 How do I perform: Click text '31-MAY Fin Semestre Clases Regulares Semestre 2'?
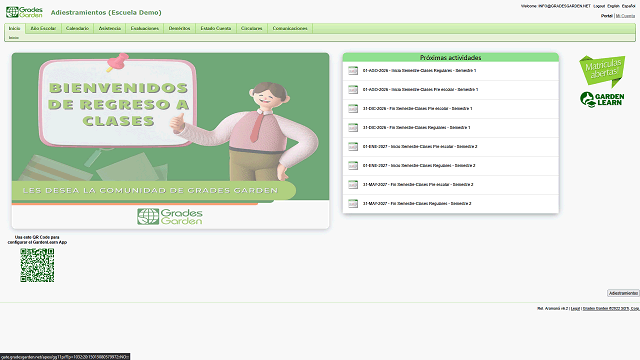click(417, 204)
